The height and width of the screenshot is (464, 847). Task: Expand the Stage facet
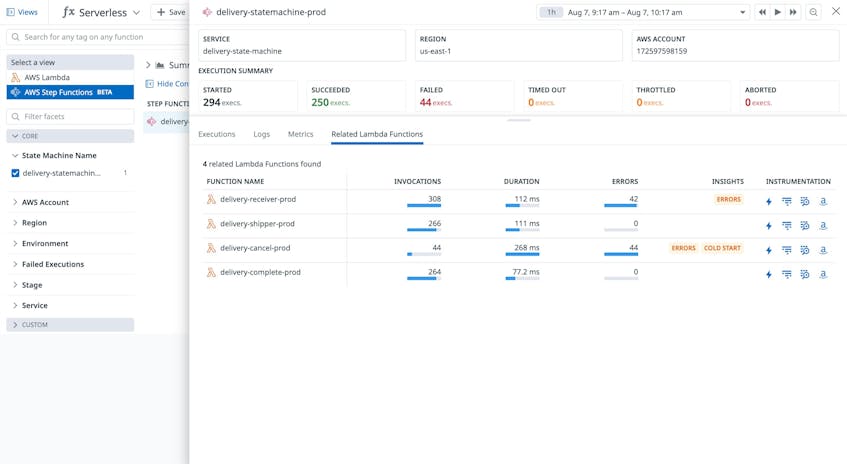tap(15, 285)
